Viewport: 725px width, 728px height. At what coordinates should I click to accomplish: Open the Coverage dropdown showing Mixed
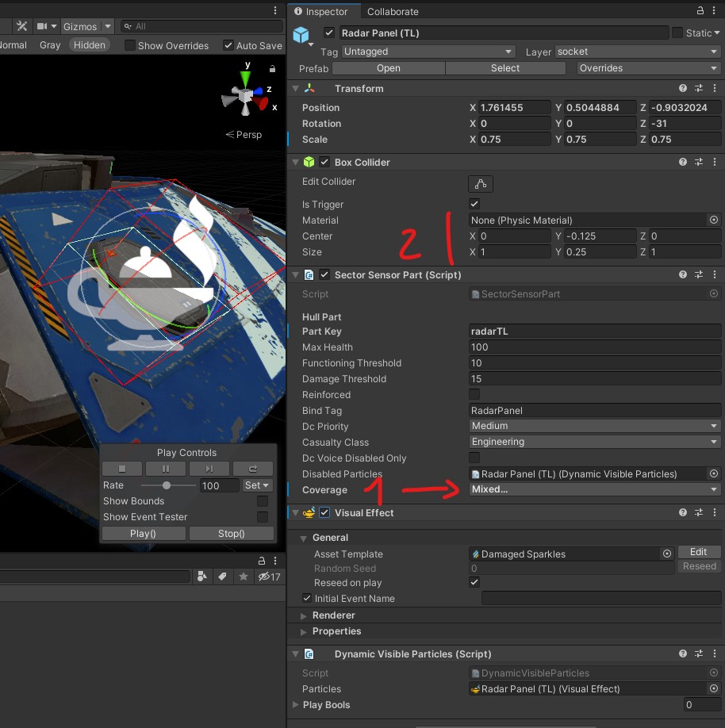(594, 490)
